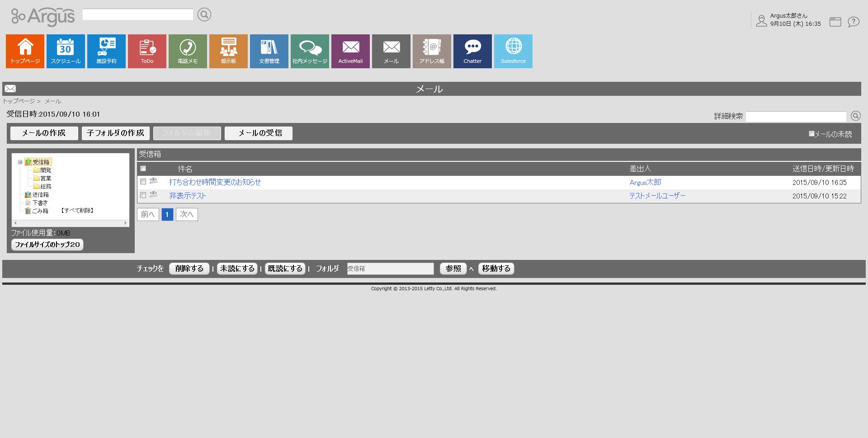Collapse the 受信箱 folder tree node
Viewport: 868px width, 438px height.
(20, 162)
